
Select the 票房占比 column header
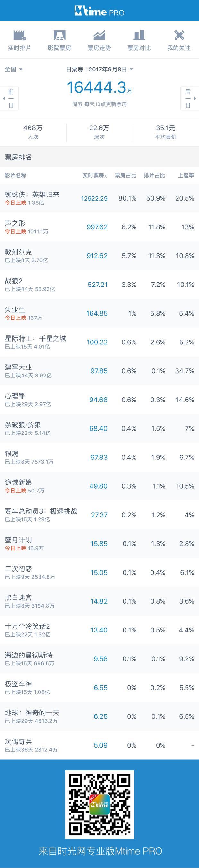125,175
